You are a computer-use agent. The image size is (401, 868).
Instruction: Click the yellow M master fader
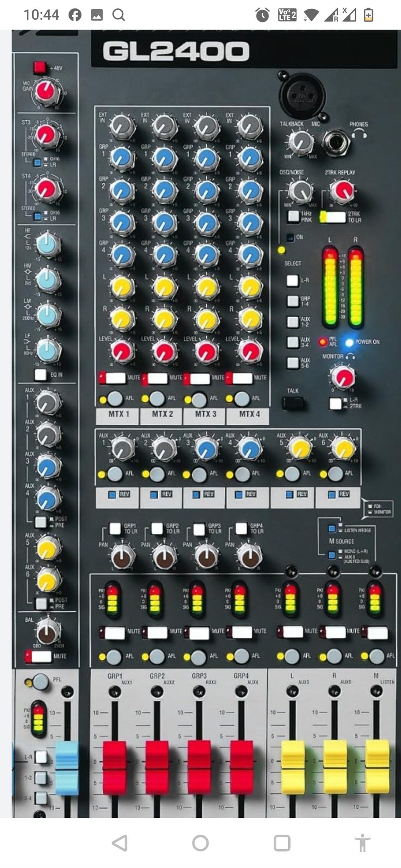[377, 767]
